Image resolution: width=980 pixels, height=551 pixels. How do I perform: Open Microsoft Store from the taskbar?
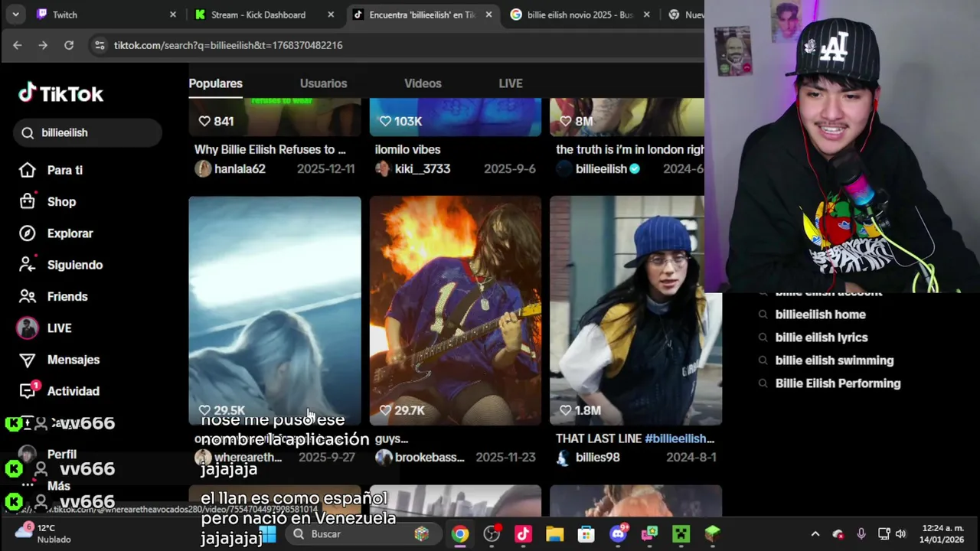(x=586, y=534)
